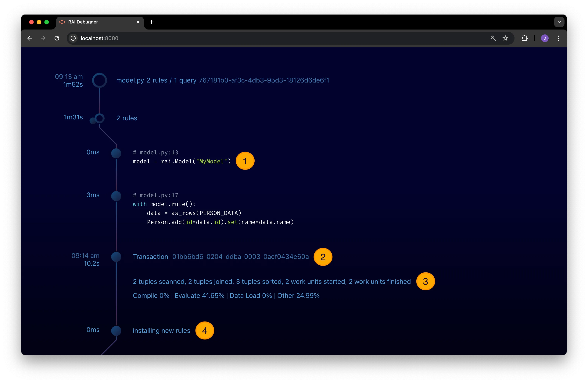Collapse the model.py run large circle node
588x383 pixels.
coord(99,80)
